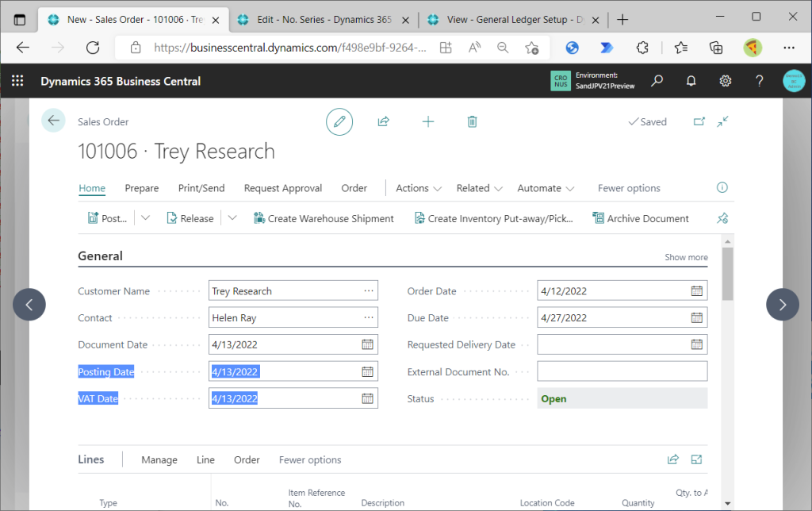Click Fewer options in the main action bar

pos(629,188)
